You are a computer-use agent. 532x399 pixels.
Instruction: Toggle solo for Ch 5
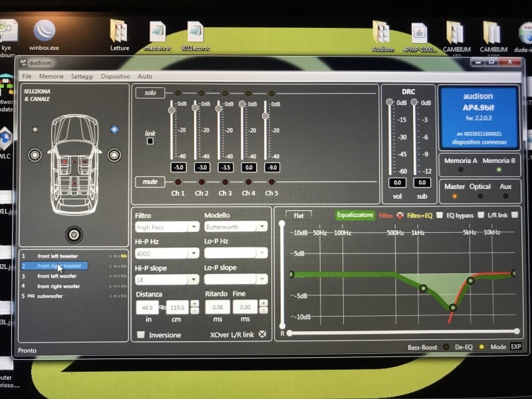pyautogui.click(x=271, y=93)
